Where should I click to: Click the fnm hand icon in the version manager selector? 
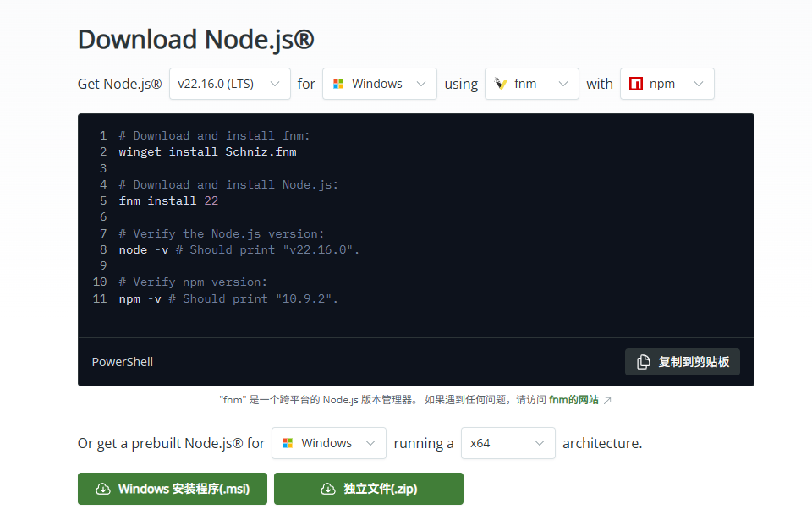pos(502,84)
